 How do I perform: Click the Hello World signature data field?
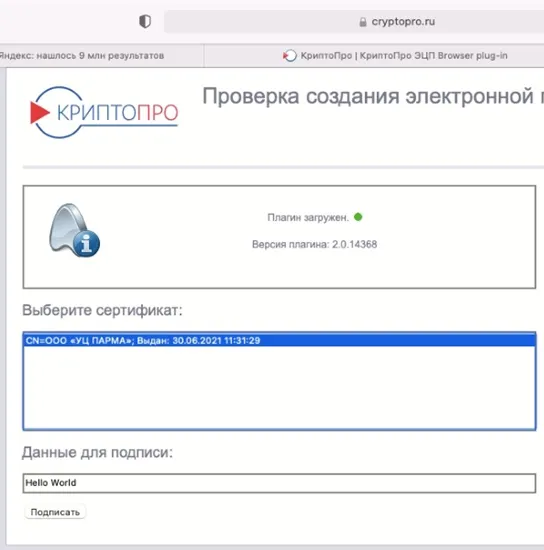(x=279, y=483)
